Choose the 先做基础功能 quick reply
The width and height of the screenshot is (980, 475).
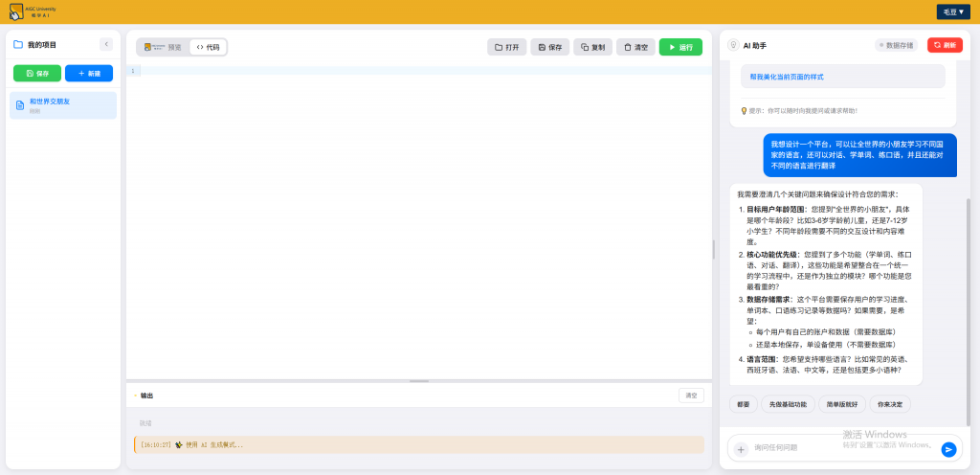788,404
